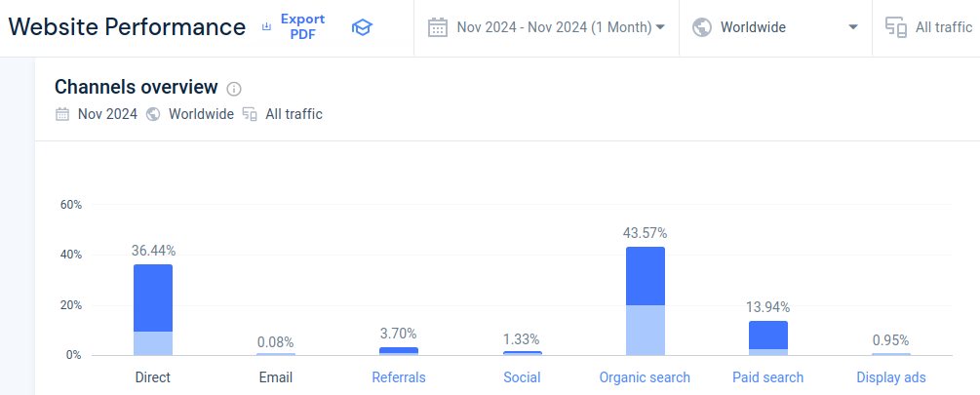Click the Direct traffic bar in chart
Viewport: 980px width, 395px height.
click(153, 309)
